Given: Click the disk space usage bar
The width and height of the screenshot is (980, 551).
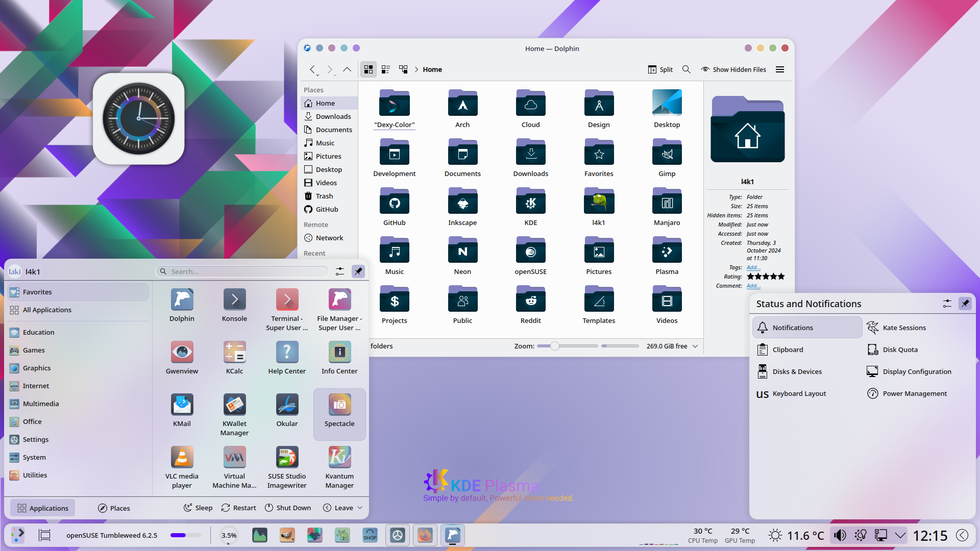Looking at the screenshot, I should (620, 346).
